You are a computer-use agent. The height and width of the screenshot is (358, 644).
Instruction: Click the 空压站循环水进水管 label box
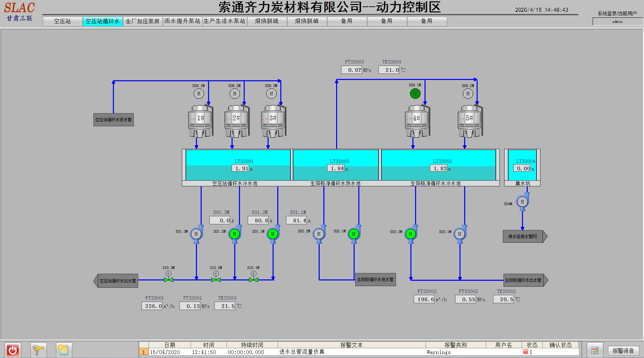[114, 120]
